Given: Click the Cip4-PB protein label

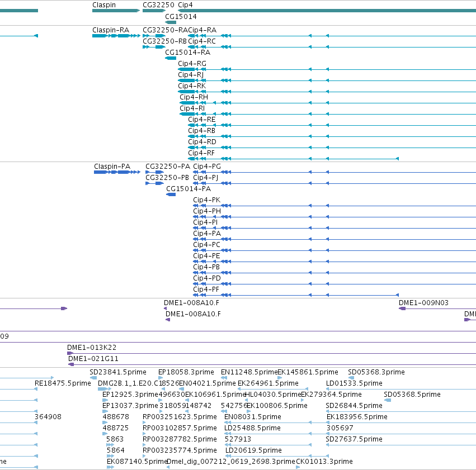Looking at the screenshot, I should coord(206,267).
